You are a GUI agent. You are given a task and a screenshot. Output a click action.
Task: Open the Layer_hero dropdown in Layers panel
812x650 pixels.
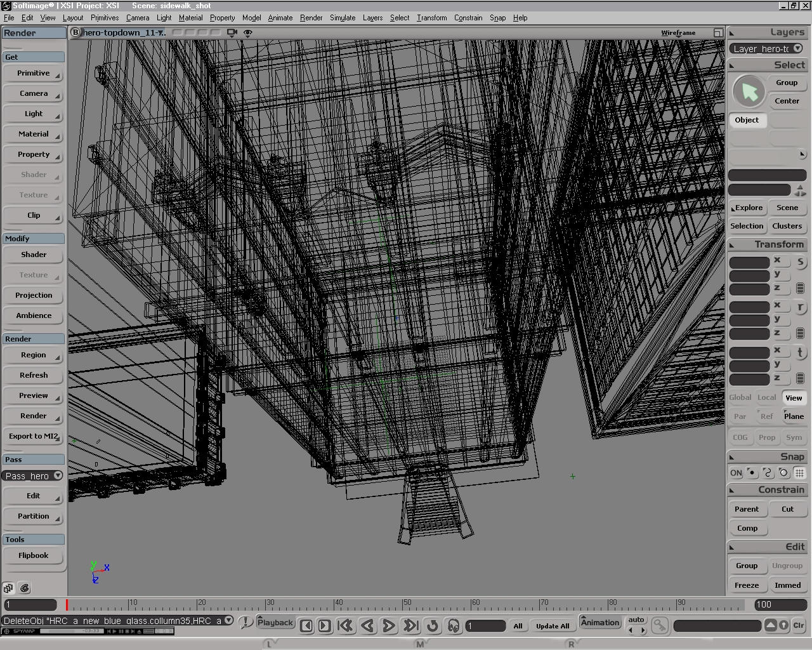pos(797,49)
